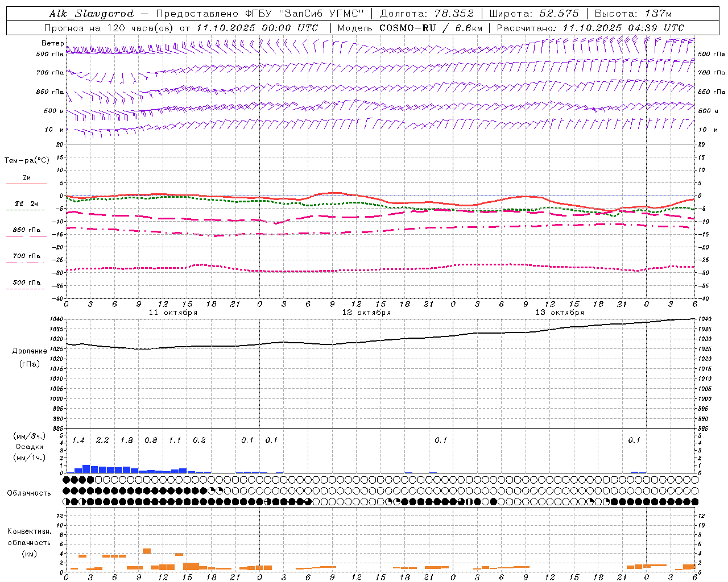Click 'Прогноз на 120 часа(ов)' forecast header
Image resolution: width=728 pixels, height=582 pixels.
110,28
